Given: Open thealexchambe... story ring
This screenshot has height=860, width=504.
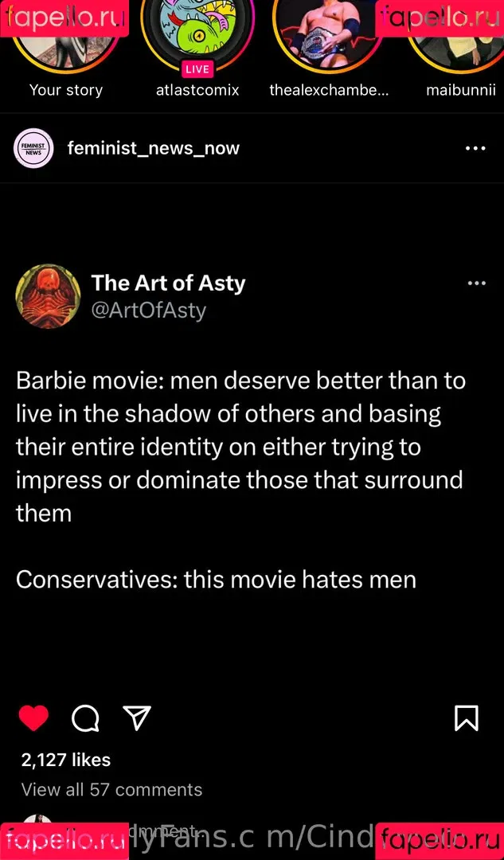Looking at the screenshot, I should click(x=329, y=33).
